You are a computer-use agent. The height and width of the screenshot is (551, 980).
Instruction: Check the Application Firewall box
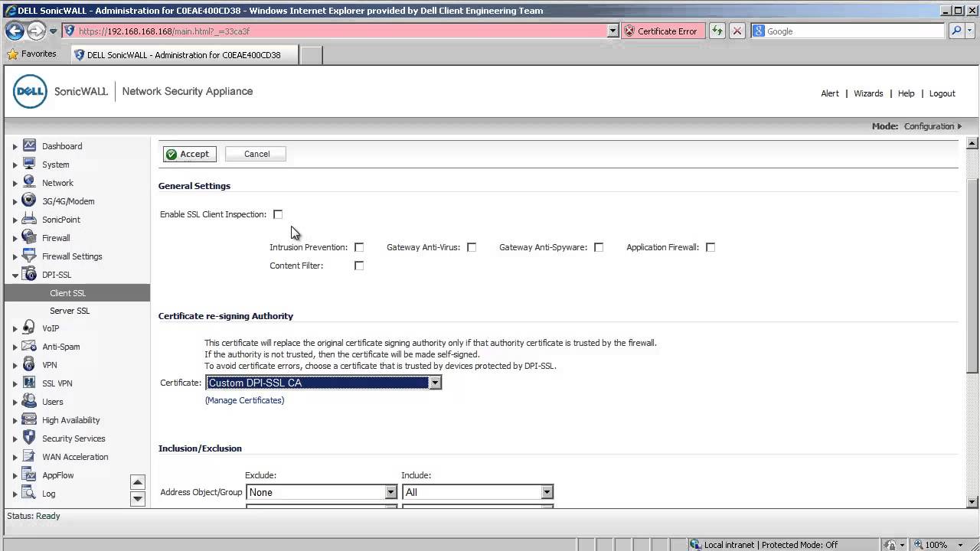click(710, 247)
